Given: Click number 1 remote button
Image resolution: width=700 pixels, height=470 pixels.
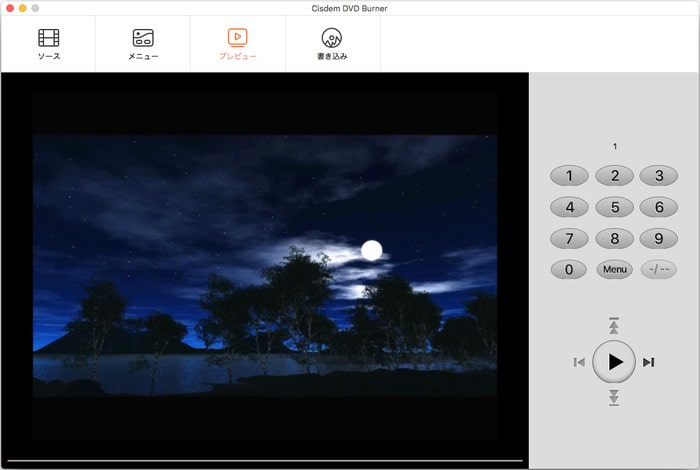Looking at the screenshot, I should [569, 175].
